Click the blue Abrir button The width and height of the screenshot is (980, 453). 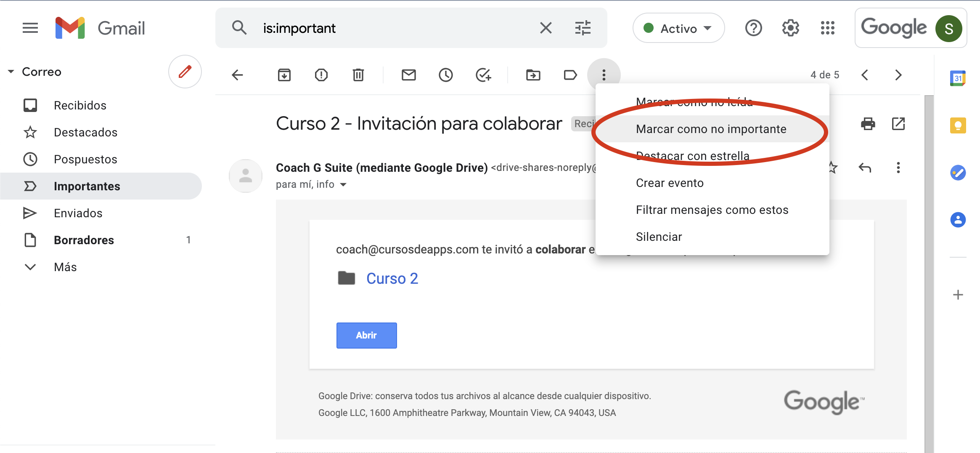point(366,335)
